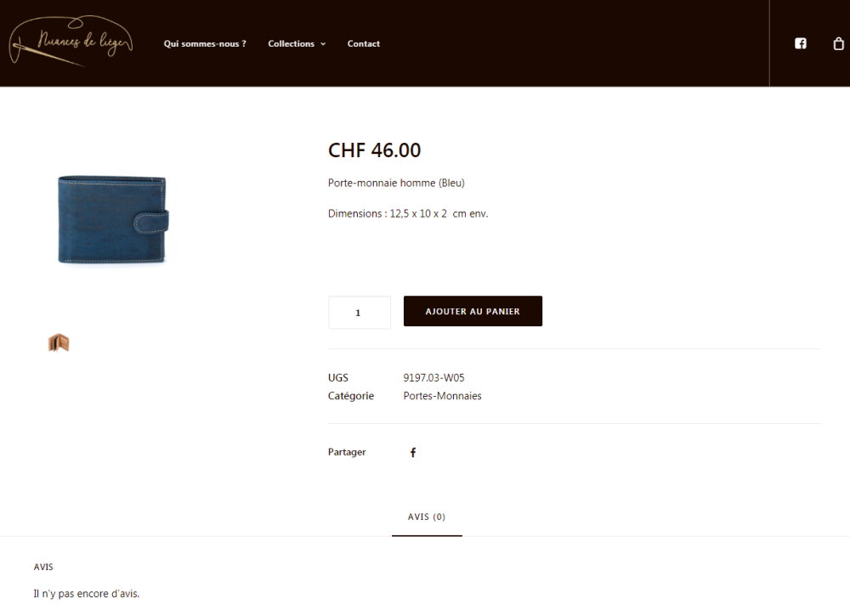Viewport: 850px width, 616px height.
Task: Click the Nuances de liège logo
Action: (x=71, y=42)
